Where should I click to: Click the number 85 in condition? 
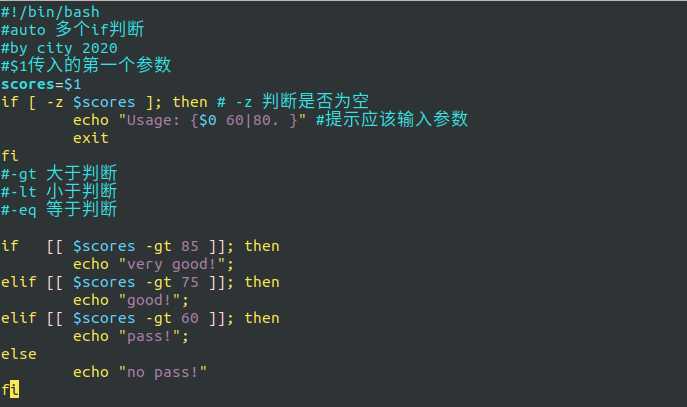(x=190, y=246)
